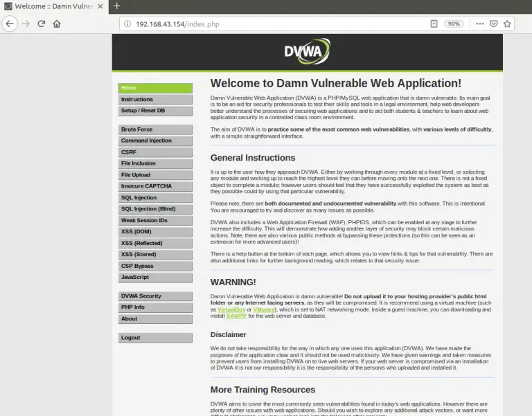This screenshot has height=416, width=532.
Task: Open the SQL Injection module
Action: click(x=155, y=197)
